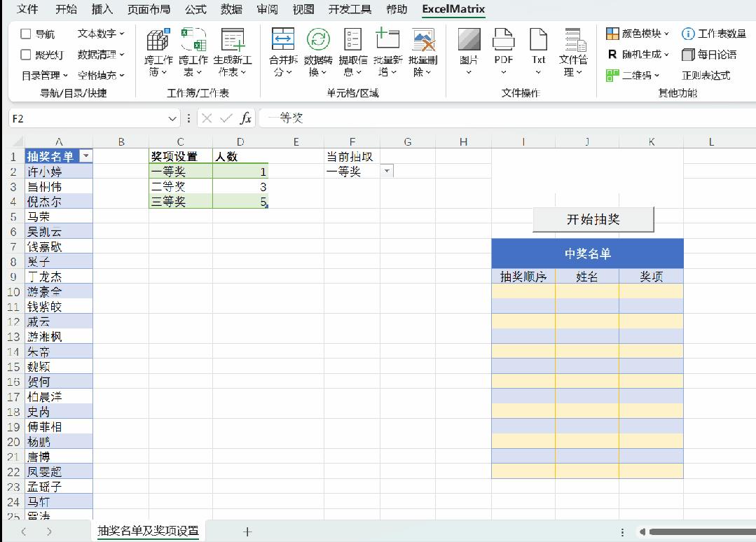The height and width of the screenshot is (542, 756).
Task: Open the 合并拆分 tool
Action: tap(282, 53)
